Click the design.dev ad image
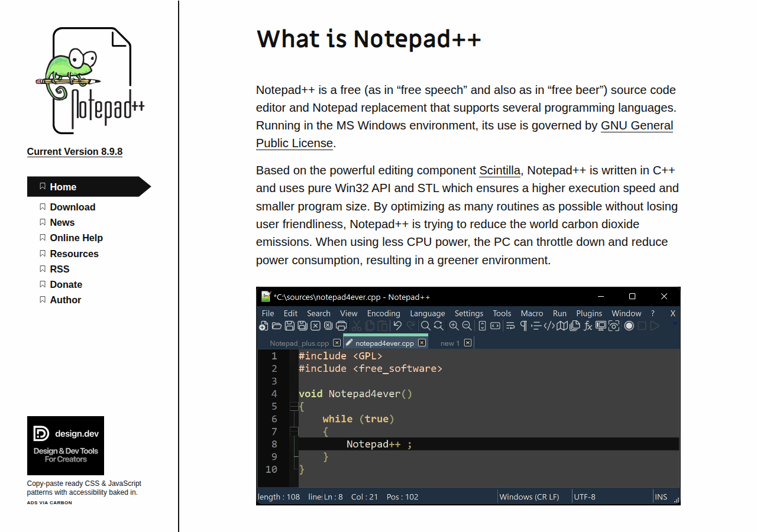The width and height of the screenshot is (757, 532). (66, 446)
